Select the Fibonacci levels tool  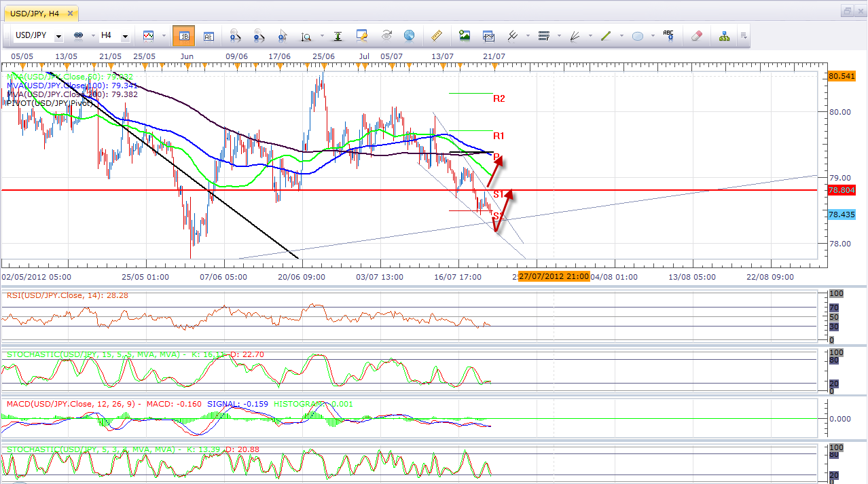(543, 35)
